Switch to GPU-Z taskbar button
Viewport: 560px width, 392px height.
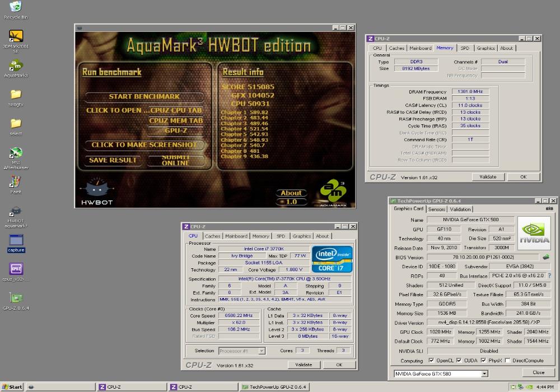[x=274, y=386]
